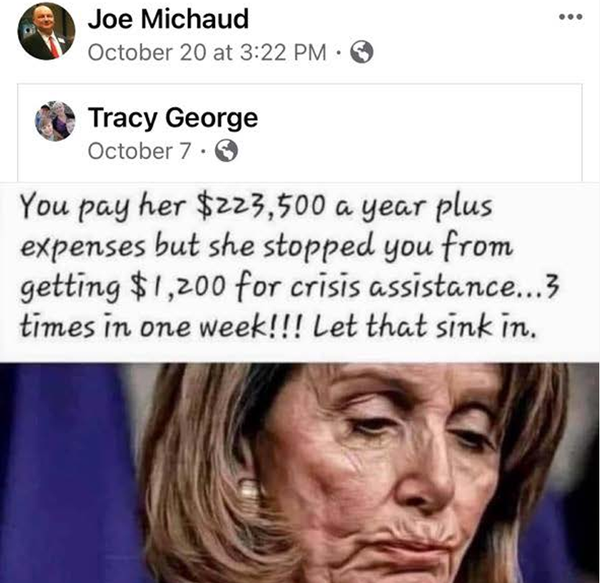
Task: Open the October 20 at 3:22 PM timestamp
Action: 207,52
